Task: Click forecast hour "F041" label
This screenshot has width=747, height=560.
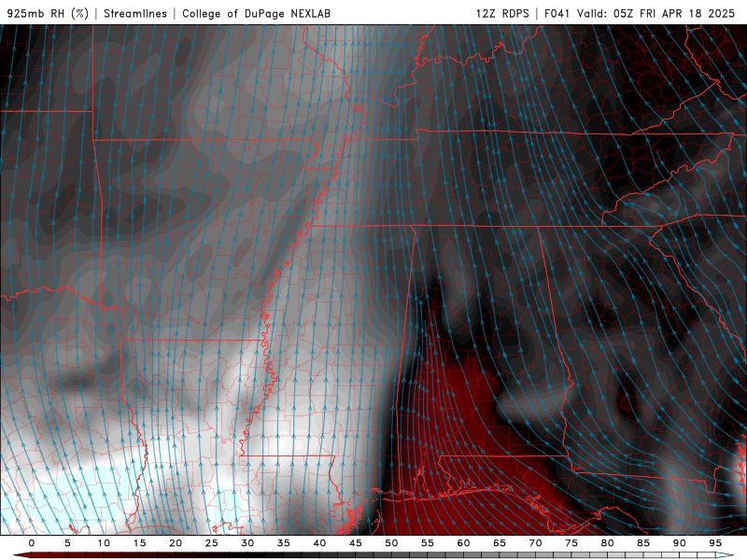Action: point(557,13)
